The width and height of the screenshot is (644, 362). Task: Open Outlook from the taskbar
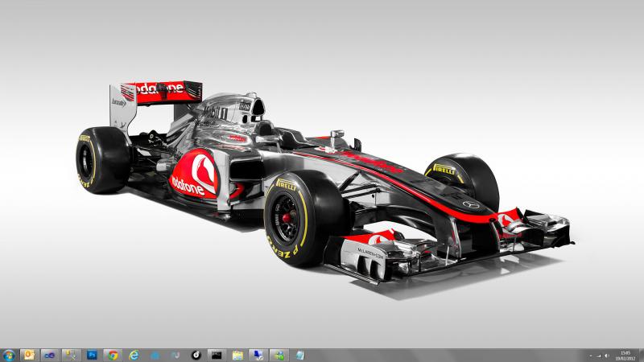coord(29,356)
